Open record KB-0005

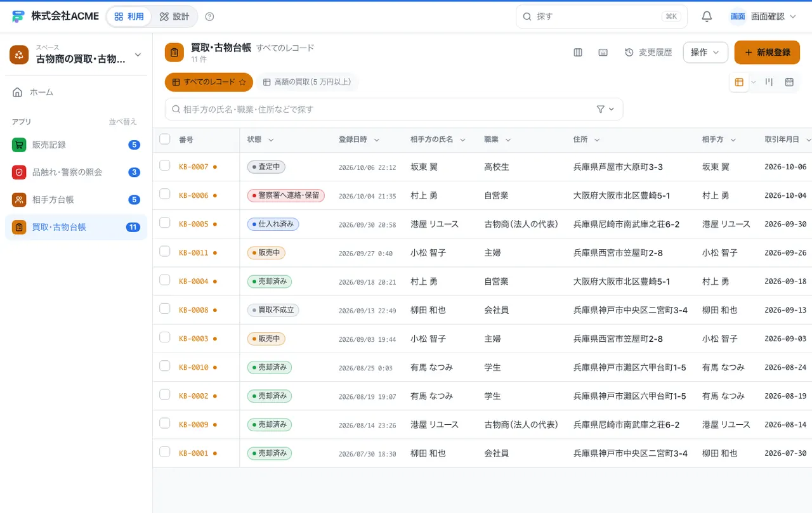point(193,224)
